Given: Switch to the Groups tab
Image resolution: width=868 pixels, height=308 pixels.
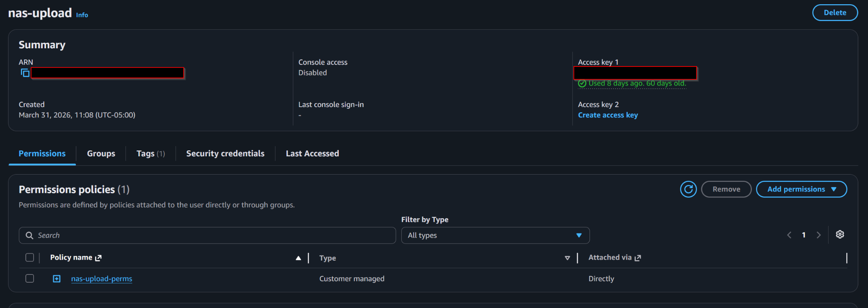Looking at the screenshot, I should 101,154.
